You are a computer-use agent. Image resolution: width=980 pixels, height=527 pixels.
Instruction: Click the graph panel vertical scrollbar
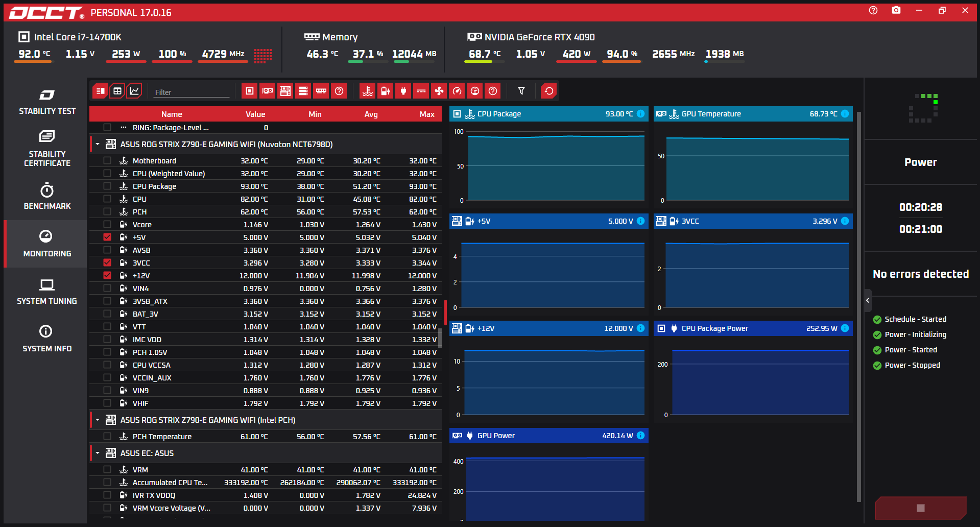(x=859, y=306)
